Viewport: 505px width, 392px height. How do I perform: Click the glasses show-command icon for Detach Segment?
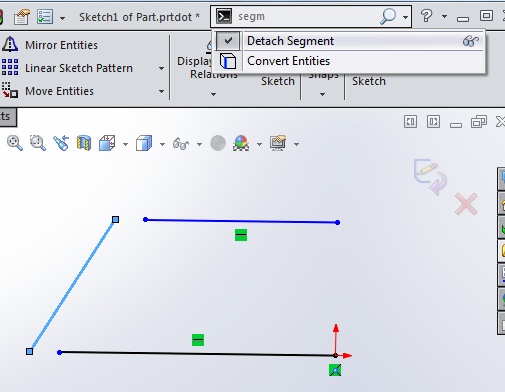(471, 41)
